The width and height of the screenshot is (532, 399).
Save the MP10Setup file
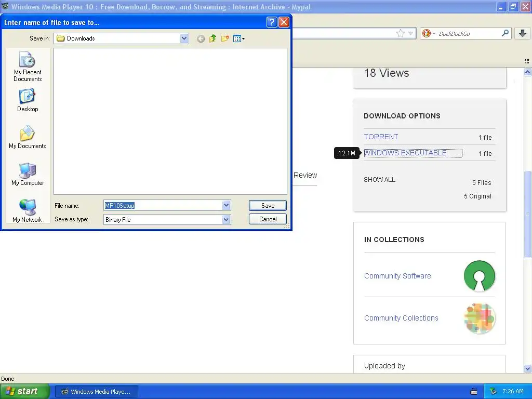coord(268,205)
